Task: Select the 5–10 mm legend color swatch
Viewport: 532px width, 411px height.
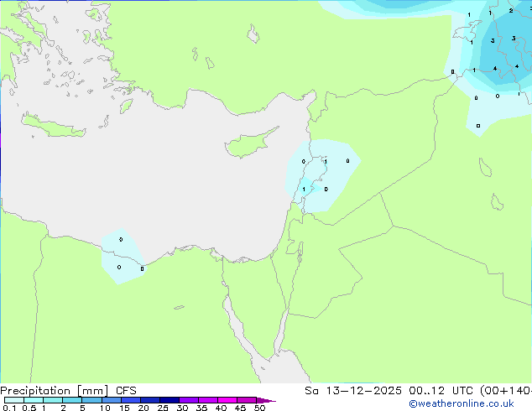Action: click(91, 400)
